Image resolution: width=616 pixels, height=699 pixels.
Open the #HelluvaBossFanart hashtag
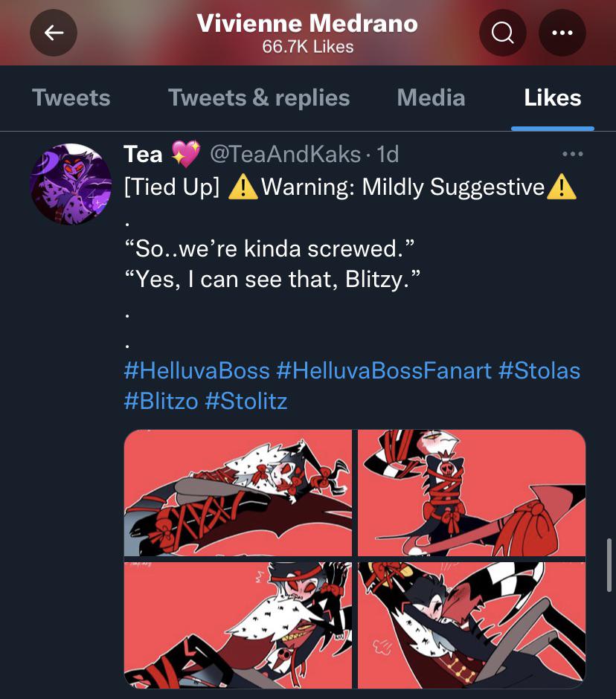(384, 370)
